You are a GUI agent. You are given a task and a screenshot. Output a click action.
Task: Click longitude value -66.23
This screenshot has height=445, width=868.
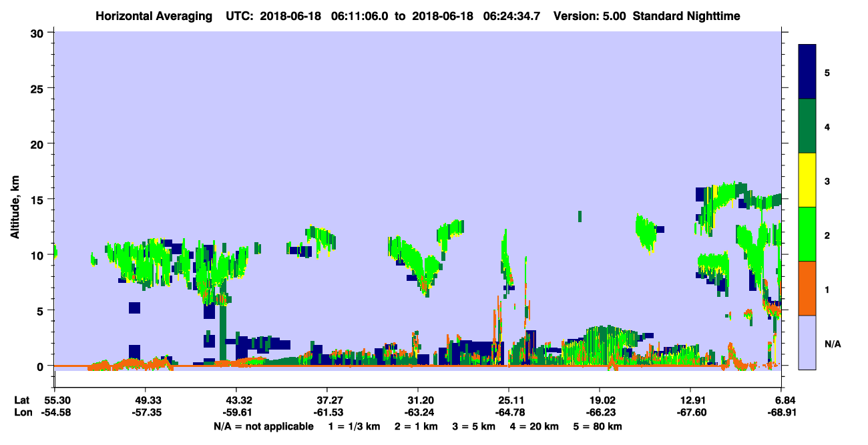click(x=600, y=413)
